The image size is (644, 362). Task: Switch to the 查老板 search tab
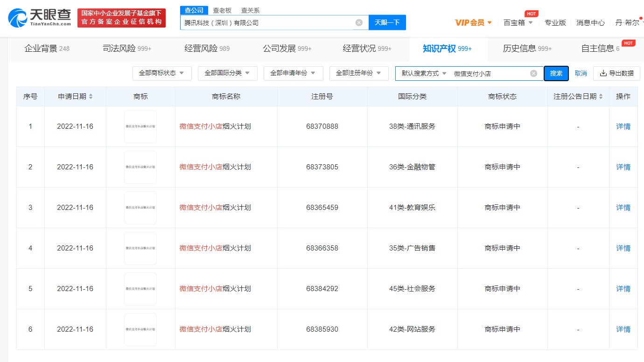point(222,10)
